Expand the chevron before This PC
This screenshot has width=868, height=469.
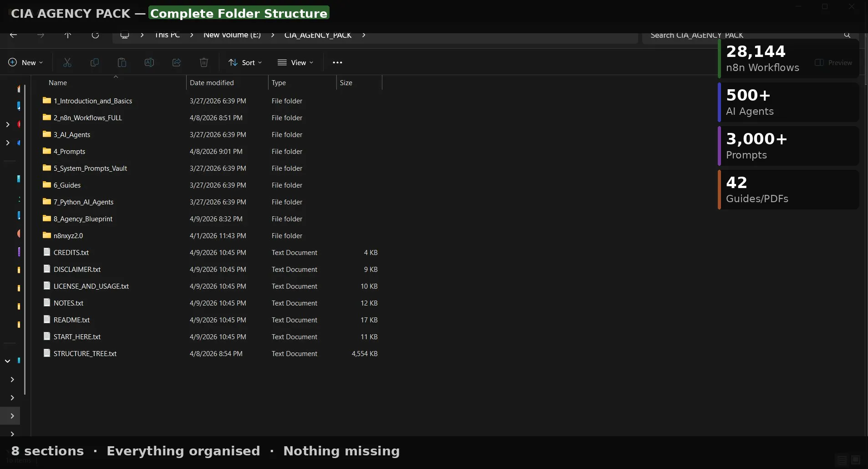142,35
